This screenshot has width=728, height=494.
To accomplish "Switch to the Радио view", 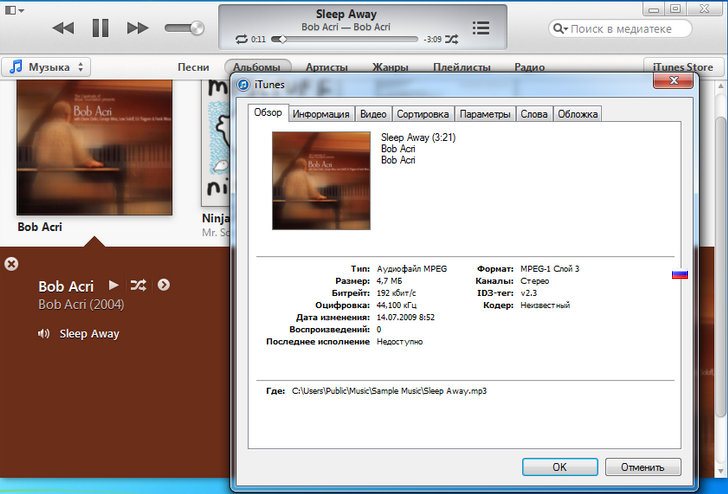I will [x=529, y=67].
